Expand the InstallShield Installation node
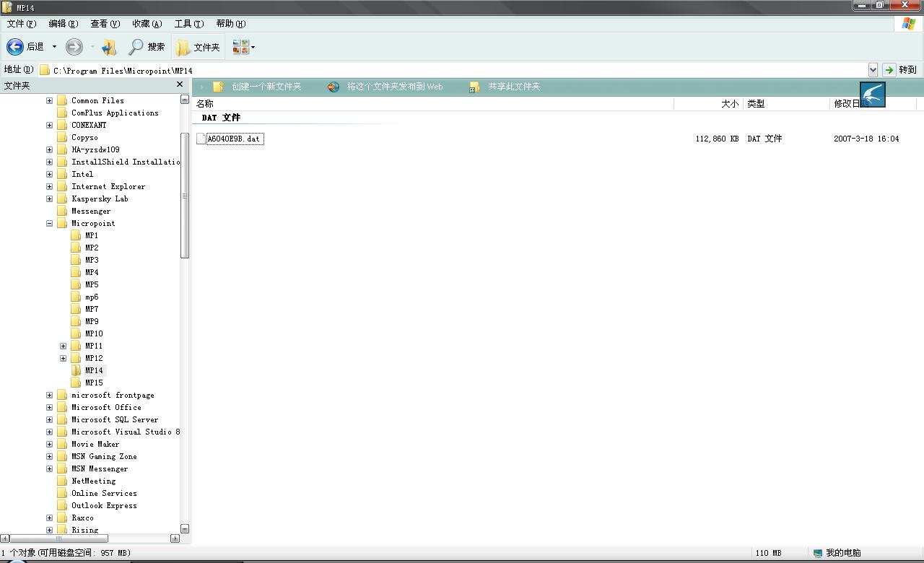Image resolution: width=924 pixels, height=563 pixels. 50,162
